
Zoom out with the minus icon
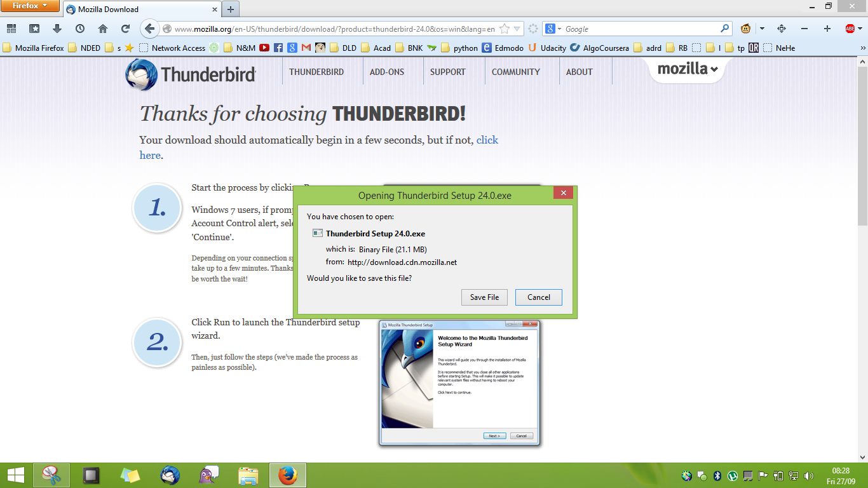click(804, 29)
